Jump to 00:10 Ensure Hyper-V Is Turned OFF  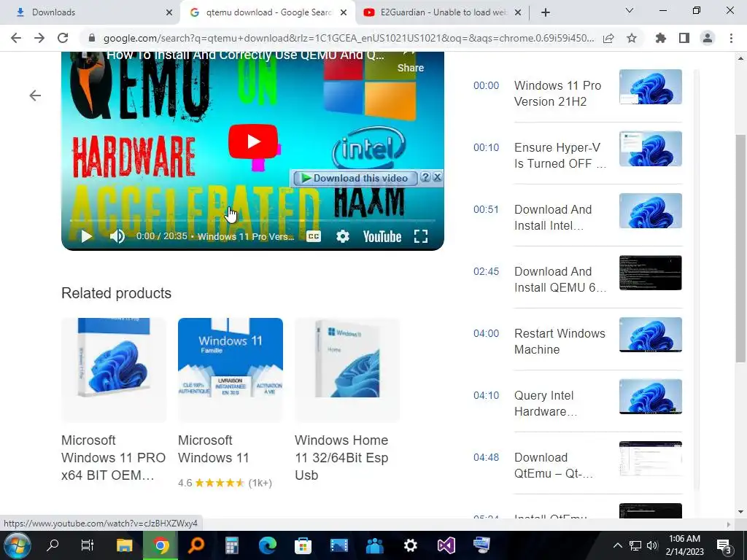[577, 155]
